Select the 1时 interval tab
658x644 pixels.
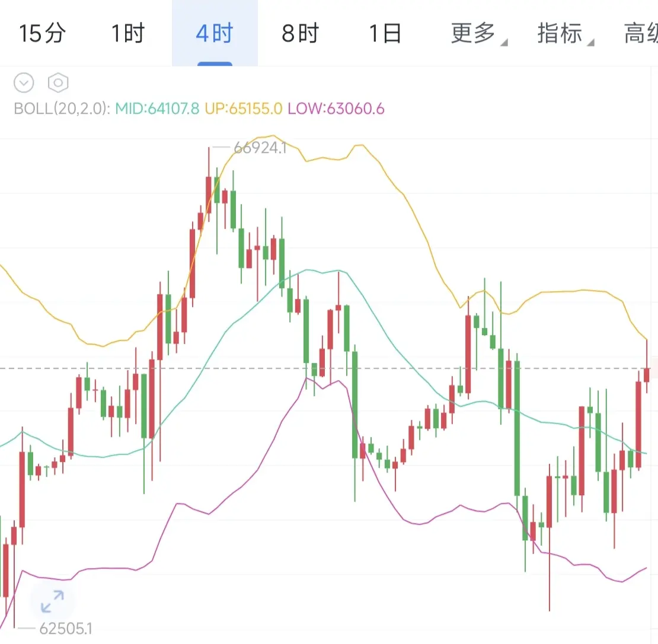coord(128,33)
